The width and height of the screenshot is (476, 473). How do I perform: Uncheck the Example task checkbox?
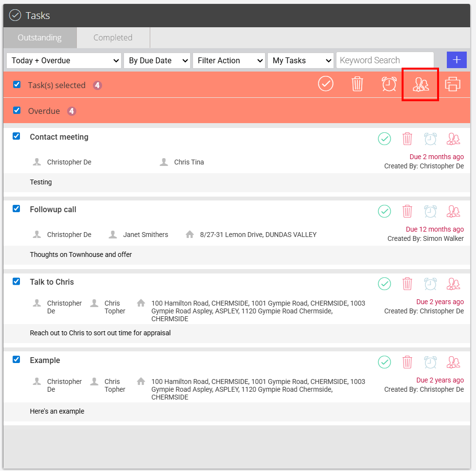click(16, 360)
